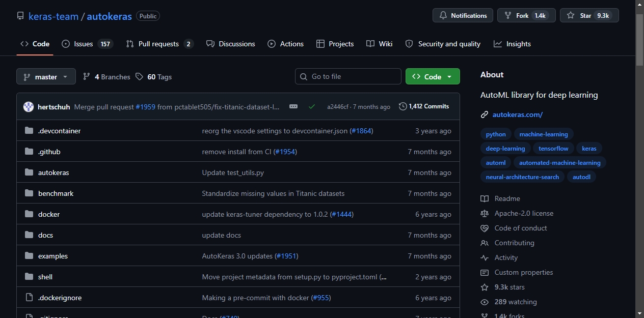Open commit 'Standardize missing values in Titanic datasets'
This screenshot has width=644, height=318.
[x=273, y=193]
